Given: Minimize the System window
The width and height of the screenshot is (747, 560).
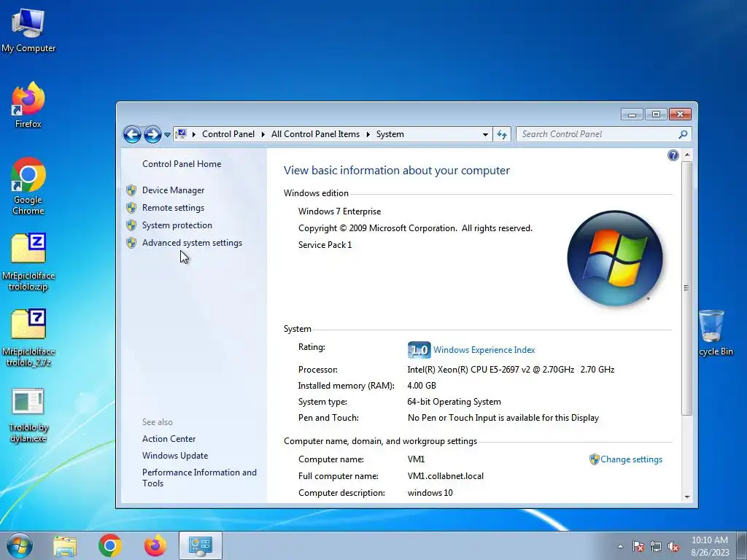Looking at the screenshot, I should (x=632, y=114).
